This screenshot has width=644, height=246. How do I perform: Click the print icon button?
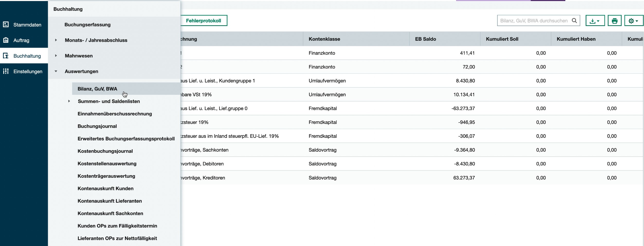(x=614, y=21)
